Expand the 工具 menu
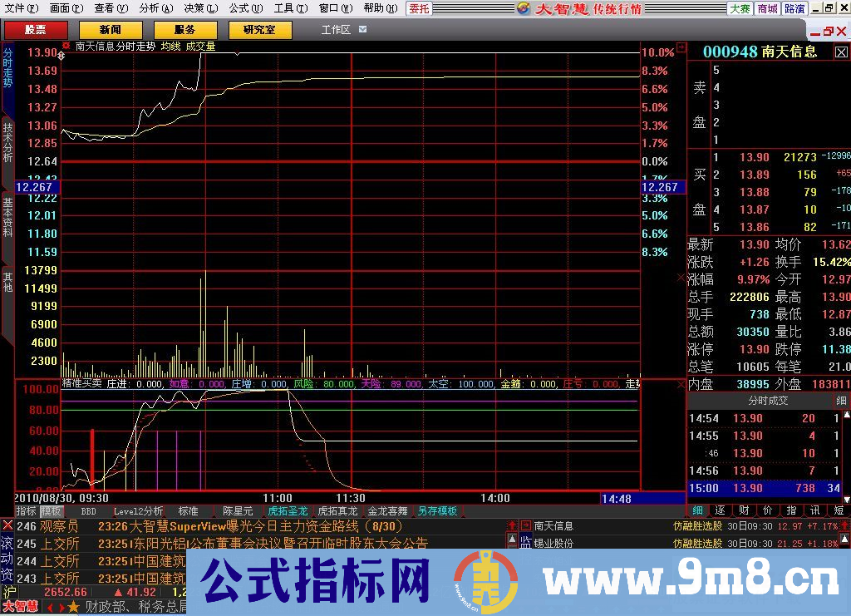851x616 pixels. [x=288, y=8]
